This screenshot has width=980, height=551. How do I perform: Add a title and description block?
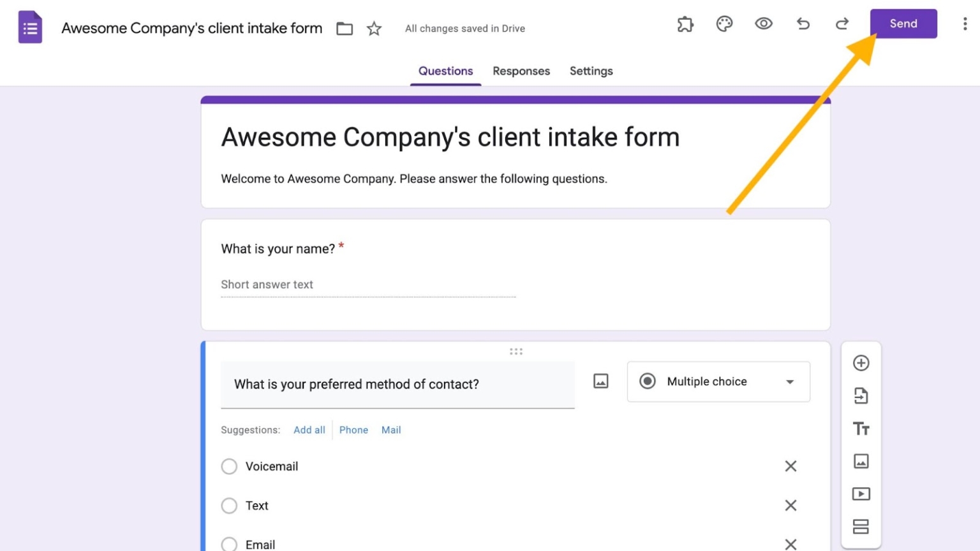tap(861, 429)
